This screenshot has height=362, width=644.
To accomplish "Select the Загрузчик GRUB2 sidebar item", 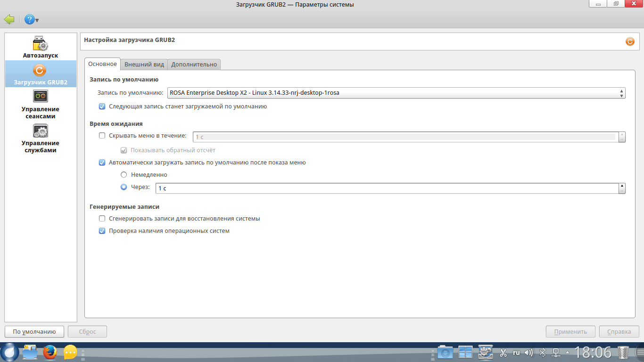I will pos(41,74).
